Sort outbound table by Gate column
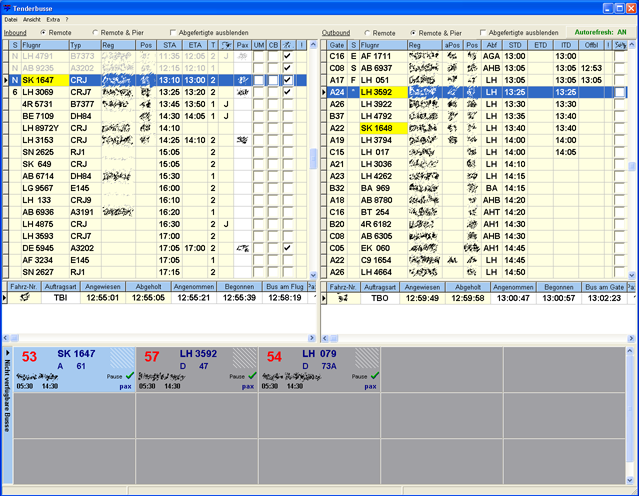Viewport: 639px width, 496px height. (337, 45)
